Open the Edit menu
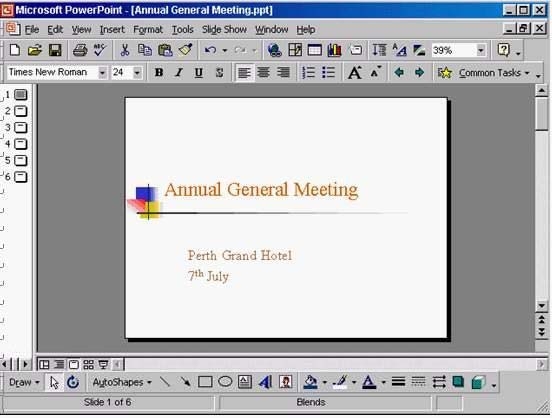This screenshot has width=552, height=418. coord(55,30)
